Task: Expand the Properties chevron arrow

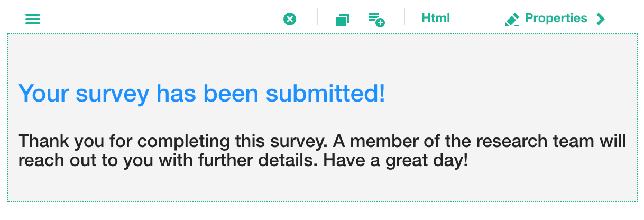Action: click(x=600, y=19)
